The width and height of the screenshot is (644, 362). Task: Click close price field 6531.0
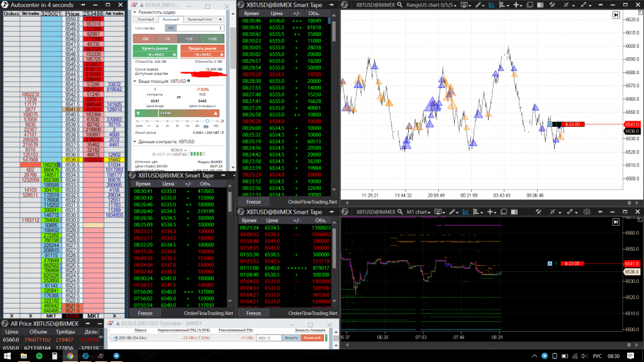point(269,337)
